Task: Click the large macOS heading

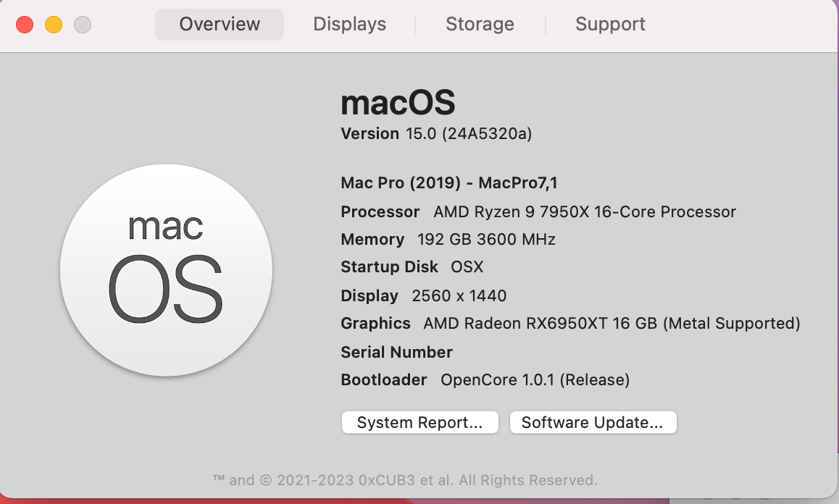Action: click(398, 103)
